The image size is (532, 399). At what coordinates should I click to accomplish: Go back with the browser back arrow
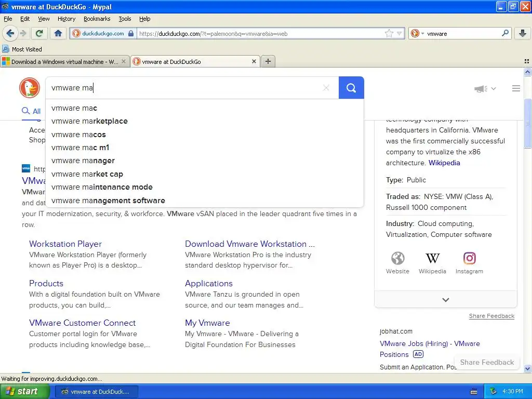[x=10, y=33]
